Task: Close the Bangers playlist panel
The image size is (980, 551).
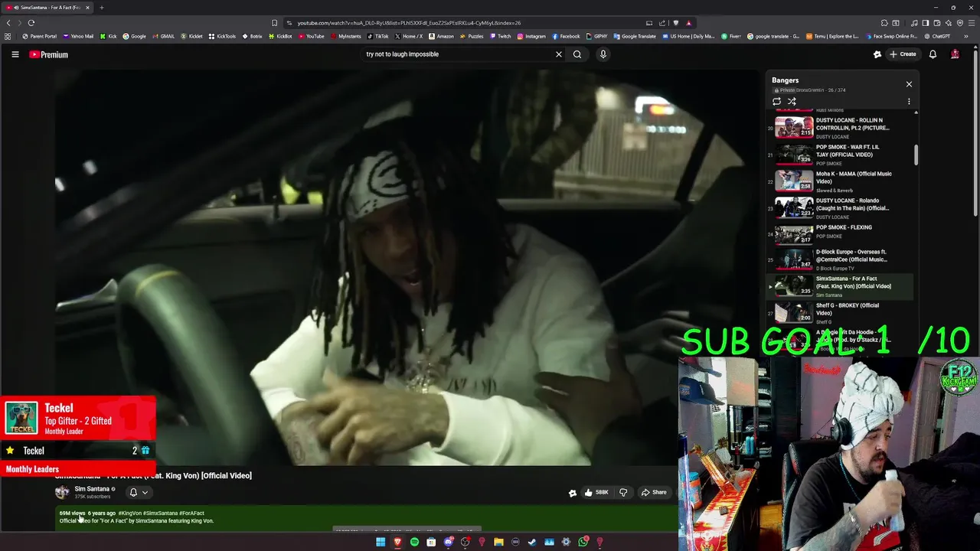Action: point(909,84)
